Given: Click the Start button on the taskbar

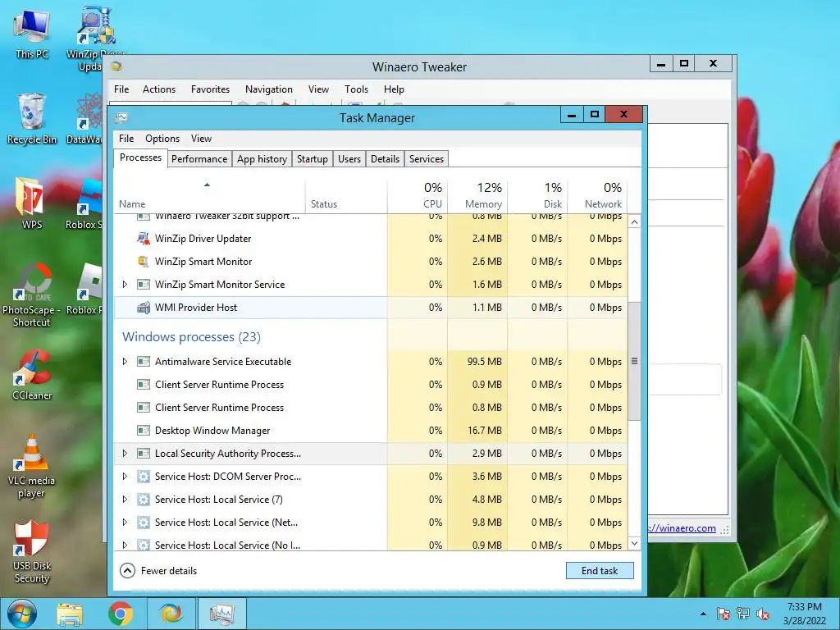Looking at the screenshot, I should 22,614.
